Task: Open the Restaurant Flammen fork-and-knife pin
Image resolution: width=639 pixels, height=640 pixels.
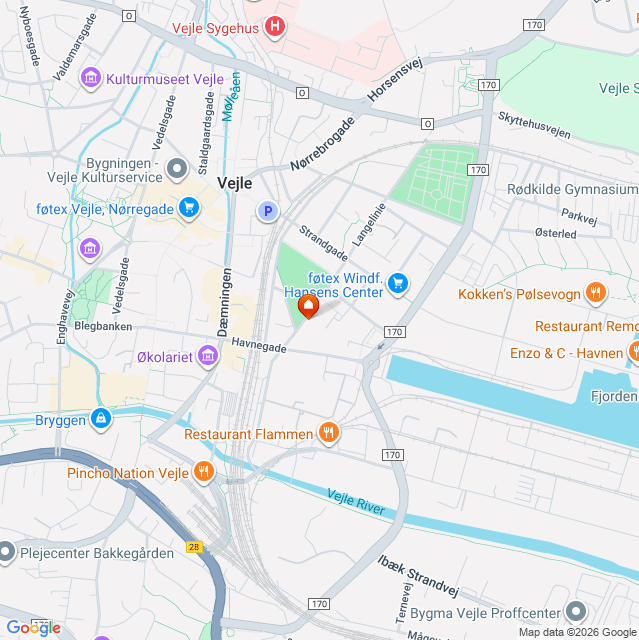Action: [328, 433]
